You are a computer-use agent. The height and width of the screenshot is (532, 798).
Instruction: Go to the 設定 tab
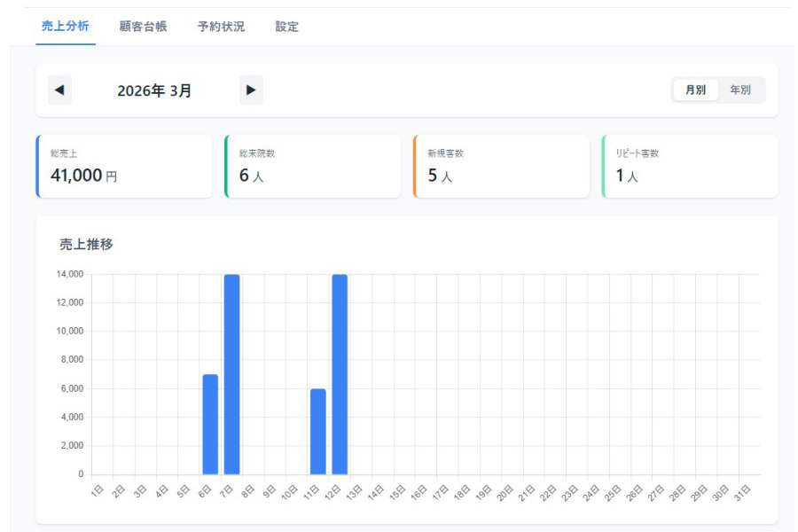click(x=286, y=27)
